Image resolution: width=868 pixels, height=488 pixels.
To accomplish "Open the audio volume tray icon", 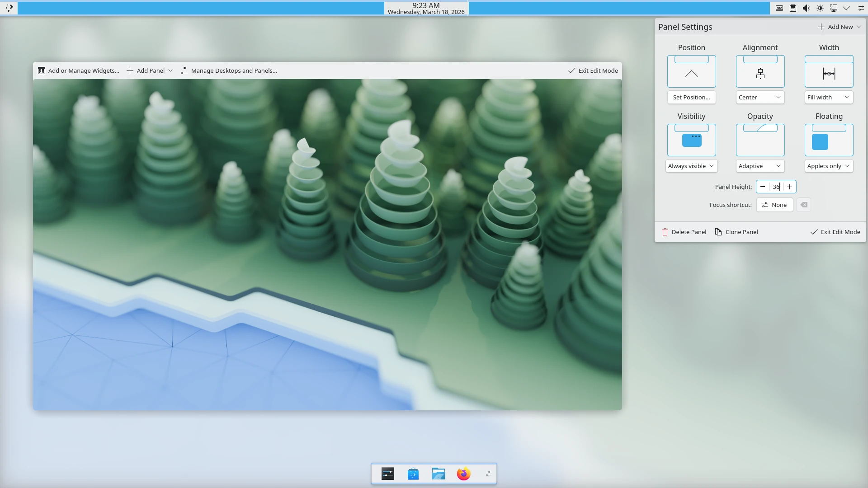I will 806,8.
